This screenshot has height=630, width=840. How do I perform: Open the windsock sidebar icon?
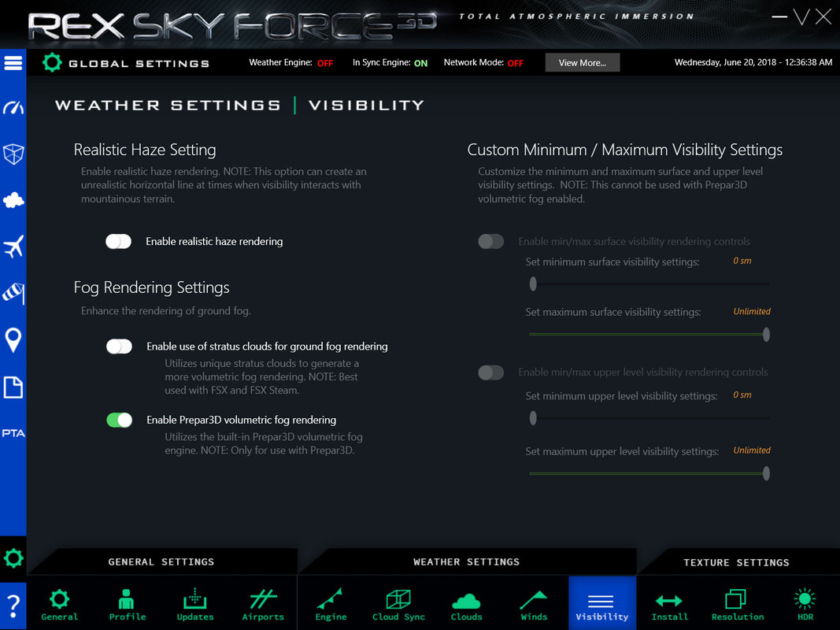point(13,293)
